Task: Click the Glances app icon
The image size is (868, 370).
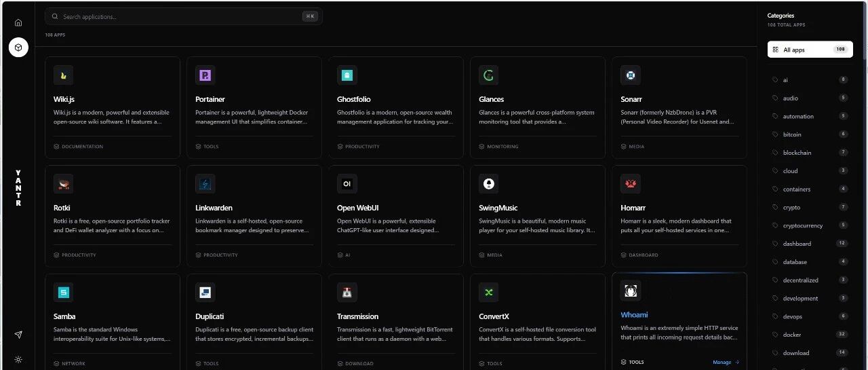Action: (488, 75)
